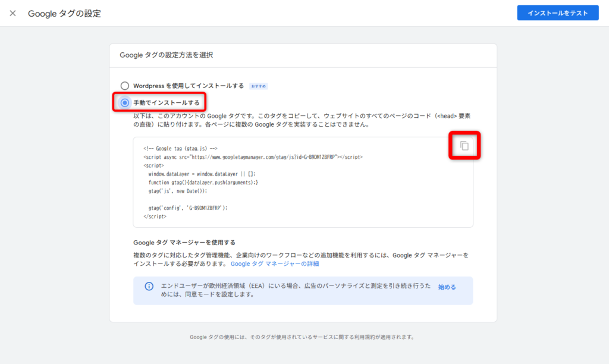The image size is (609, 364).
Task: Click the footer terms text about Google タグ
Action: click(x=302, y=337)
